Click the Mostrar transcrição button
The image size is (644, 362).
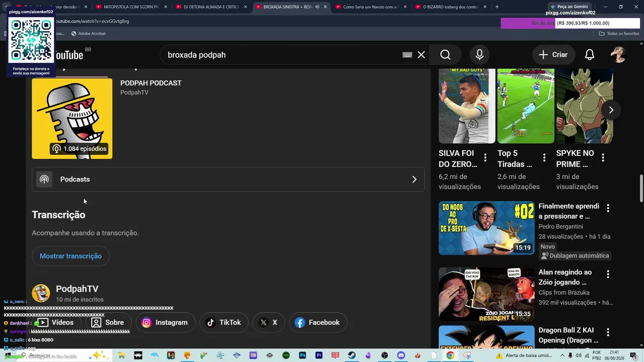pos(70,256)
